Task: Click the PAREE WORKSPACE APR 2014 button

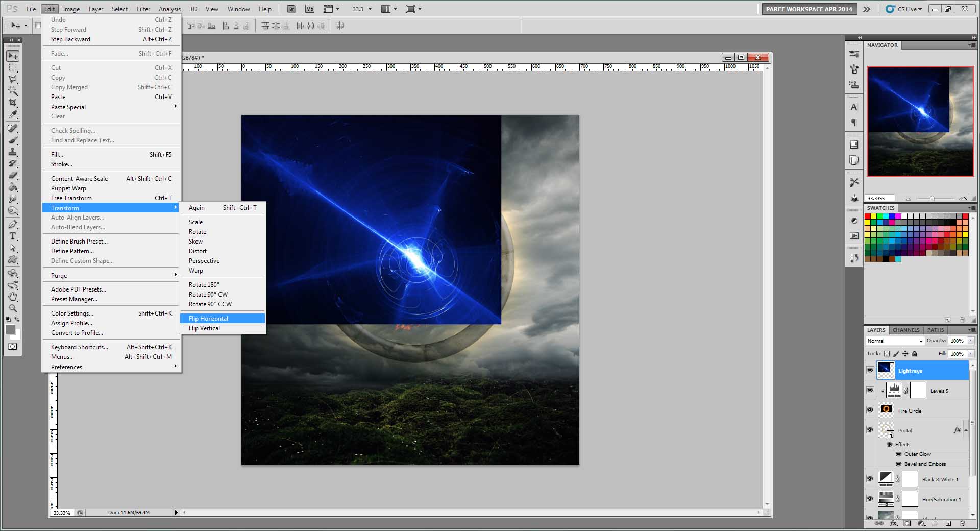Action: pyautogui.click(x=809, y=9)
